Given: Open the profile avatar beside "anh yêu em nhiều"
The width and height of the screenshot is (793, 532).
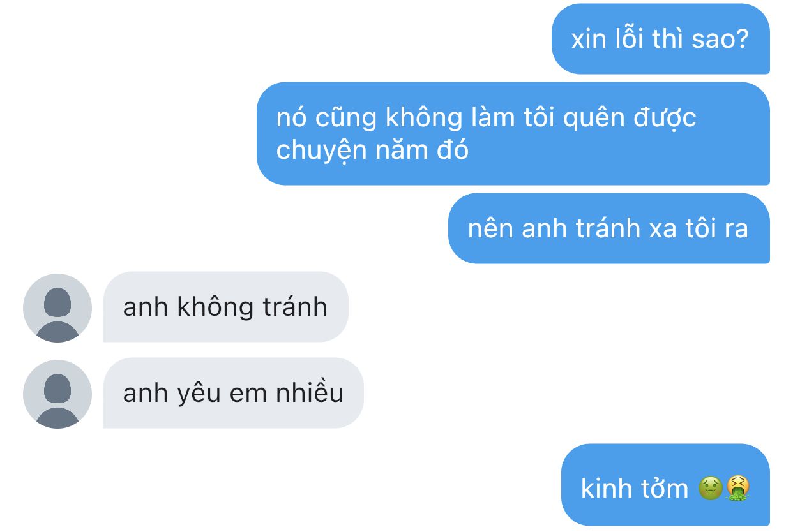Looking at the screenshot, I should coord(57,394).
